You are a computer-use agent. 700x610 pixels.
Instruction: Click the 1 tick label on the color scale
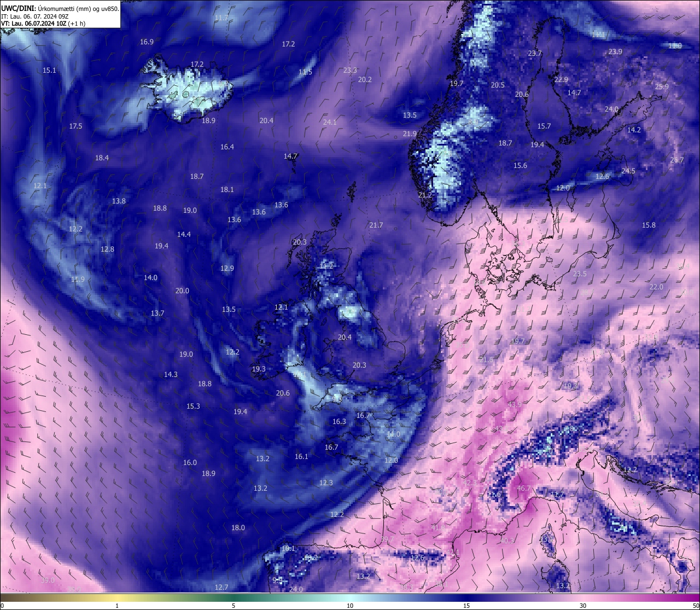pyautogui.click(x=117, y=606)
